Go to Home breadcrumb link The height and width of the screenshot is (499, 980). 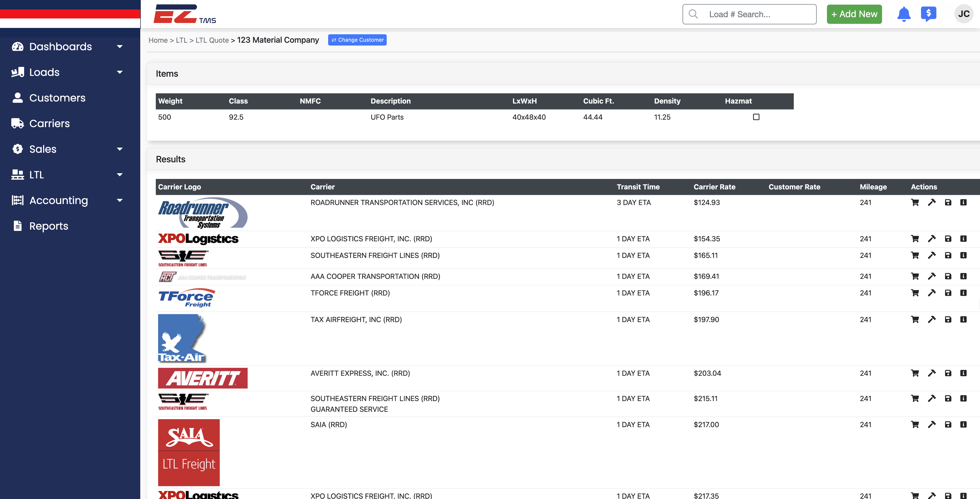[158, 40]
